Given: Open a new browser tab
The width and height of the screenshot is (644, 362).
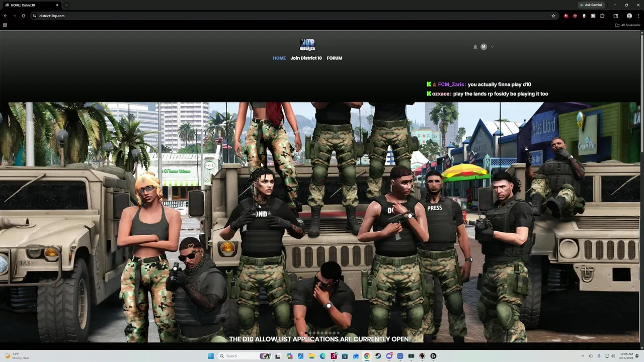Looking at the screenshot, I should click(x=66, y=5).
